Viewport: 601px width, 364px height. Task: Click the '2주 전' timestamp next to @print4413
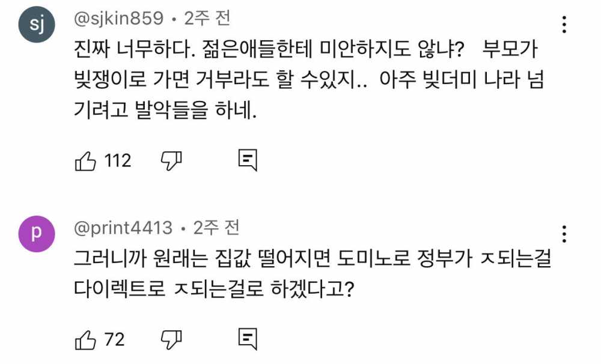[216, 228]
